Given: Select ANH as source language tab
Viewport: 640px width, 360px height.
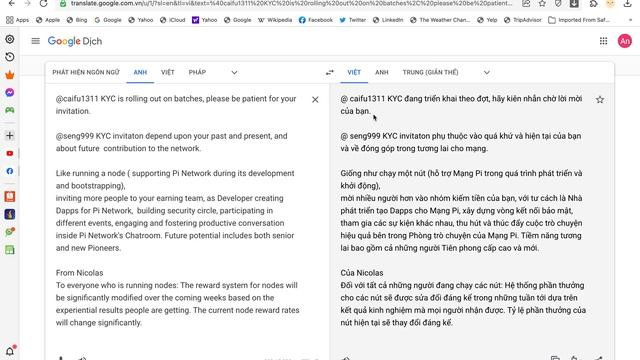Looking at the screenshot, I should pyautogui.click(x=140, y=72).
